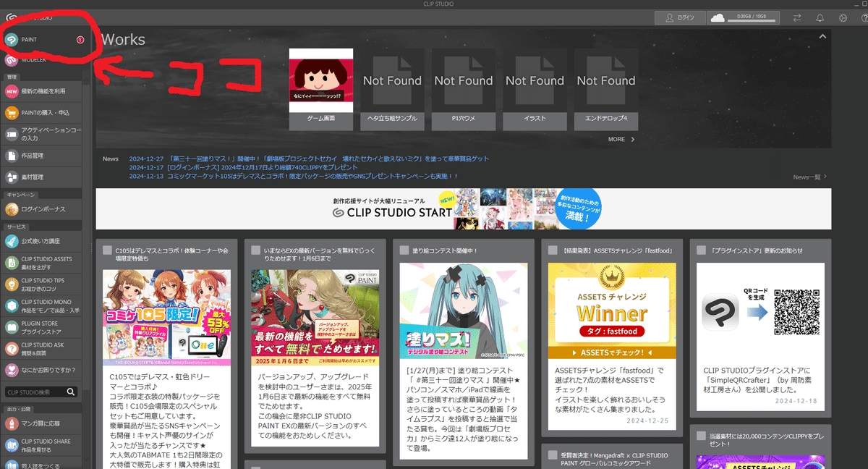Open the QRコードを生成 card image
Viewport: 868px width, 469px height.
[760, 312]
